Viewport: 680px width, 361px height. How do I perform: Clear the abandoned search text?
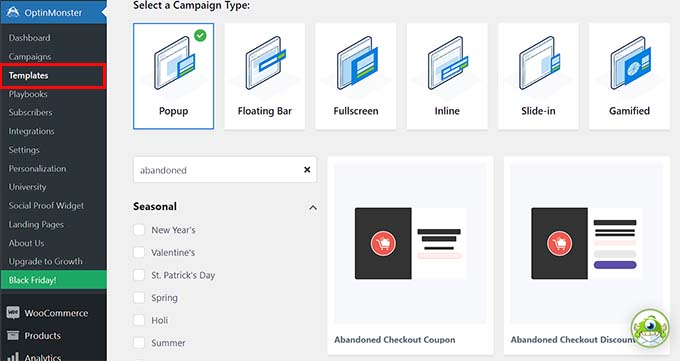pyautogui.click(x=307, y=170)
